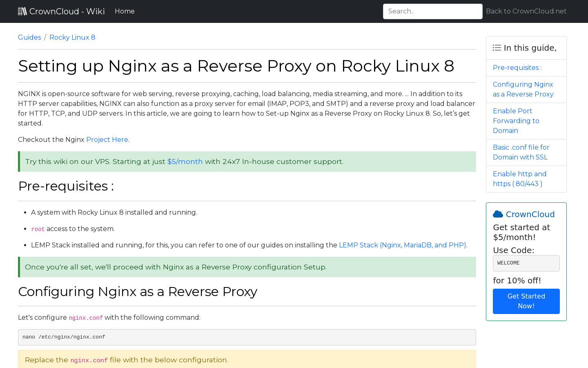
Task: Select the Guides breadcrumb link
Action: coord(29,37)
